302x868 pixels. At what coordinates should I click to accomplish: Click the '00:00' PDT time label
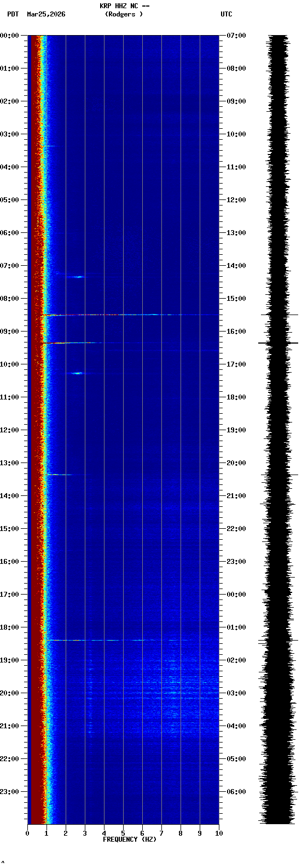pos(9,36)
